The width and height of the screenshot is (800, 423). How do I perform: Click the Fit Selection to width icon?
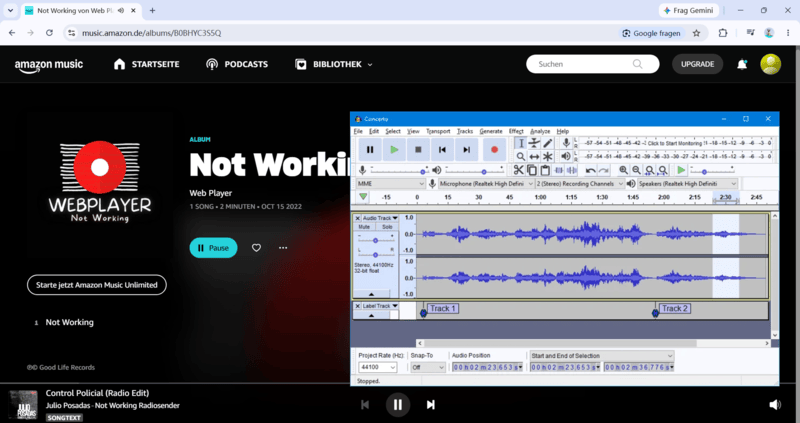[x=649, y=170]
